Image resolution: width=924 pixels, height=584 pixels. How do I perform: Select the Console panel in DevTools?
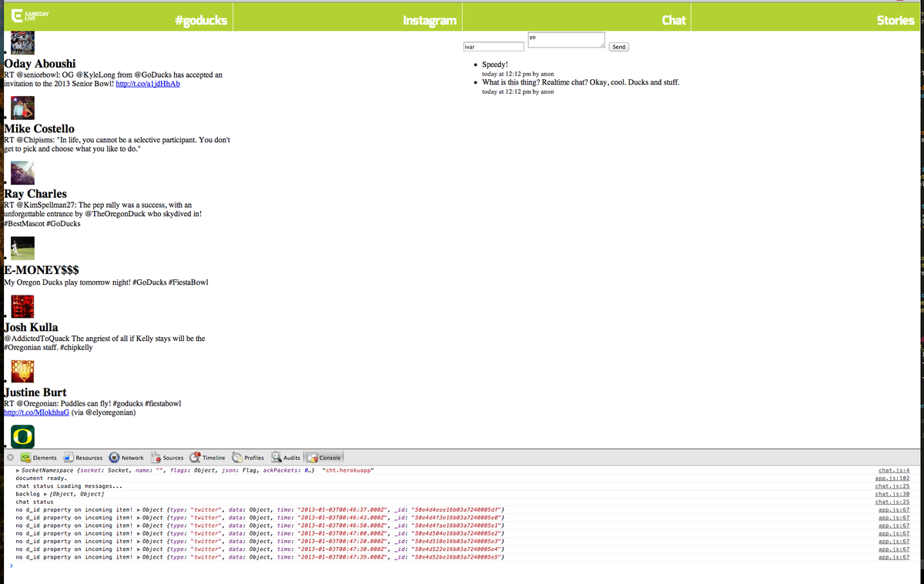tap(324, 458)
